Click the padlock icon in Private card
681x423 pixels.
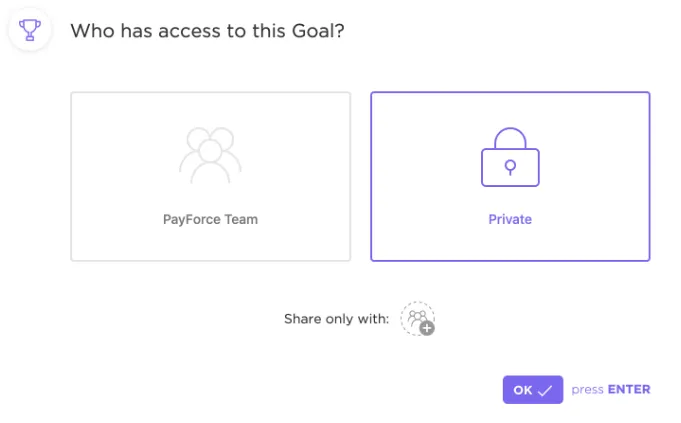pos(510,157)
